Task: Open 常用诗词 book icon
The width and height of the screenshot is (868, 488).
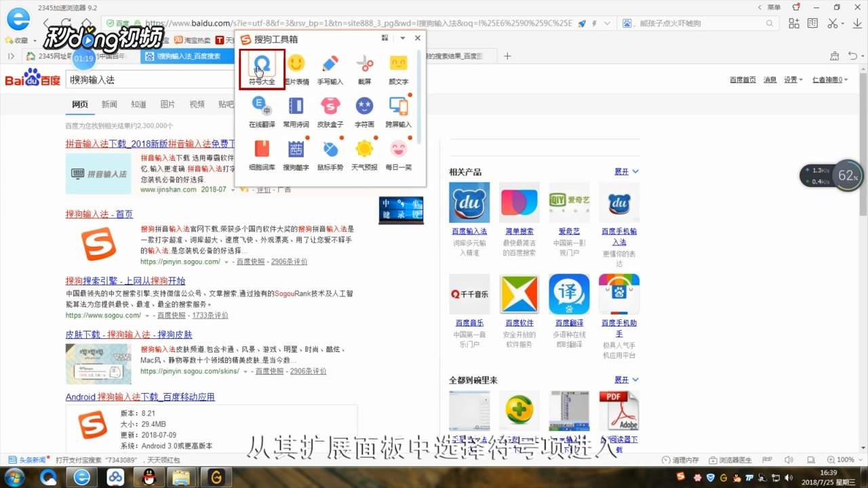Action: [296, 113]
